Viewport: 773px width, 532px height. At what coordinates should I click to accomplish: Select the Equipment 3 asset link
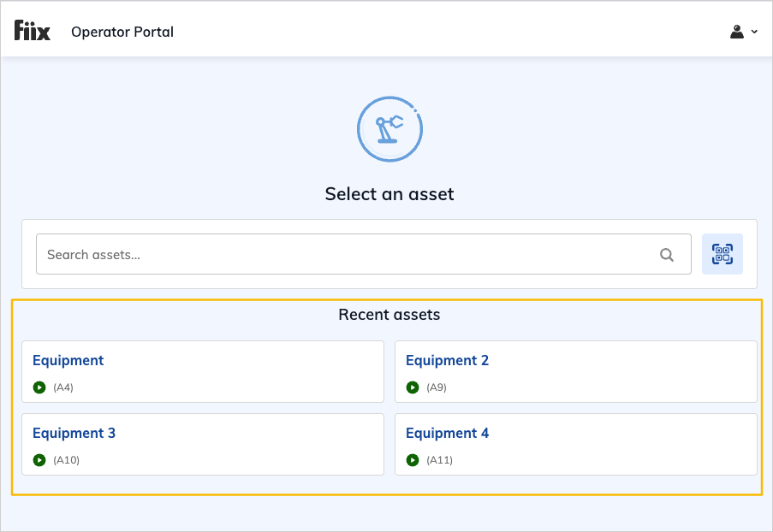pyautogui.click(x=74, y=433)
